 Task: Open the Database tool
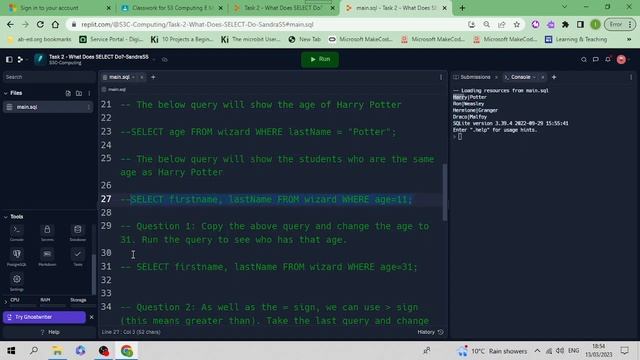point(78,233)
